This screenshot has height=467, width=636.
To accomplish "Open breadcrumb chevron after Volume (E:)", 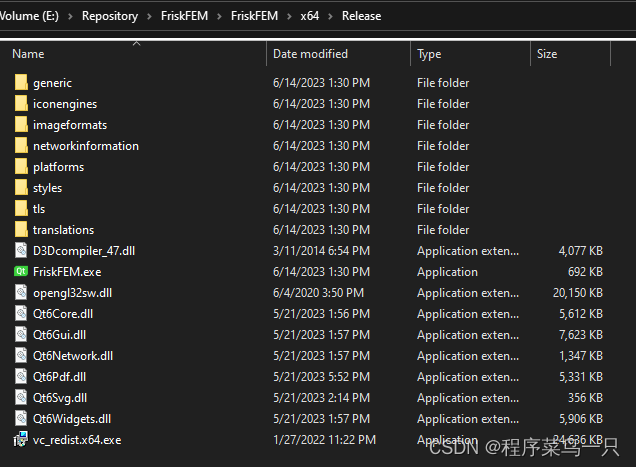I will click(x=70, y=16).
